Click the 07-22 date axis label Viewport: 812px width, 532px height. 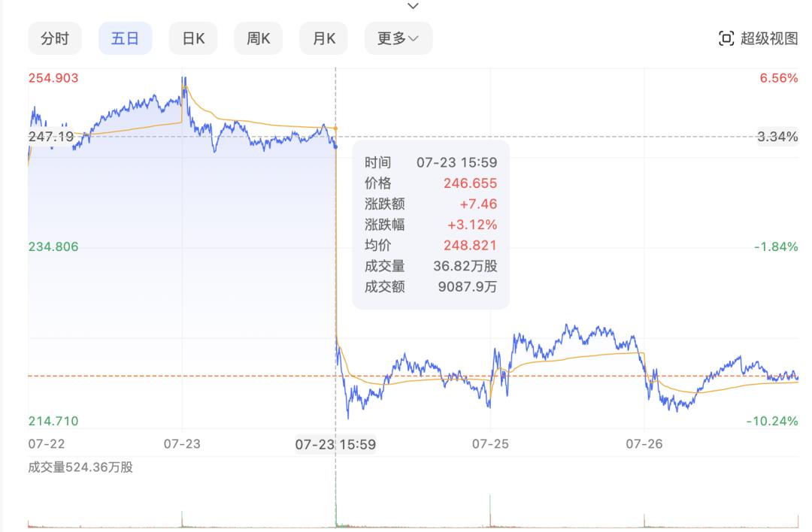click(x=46, y=444)
